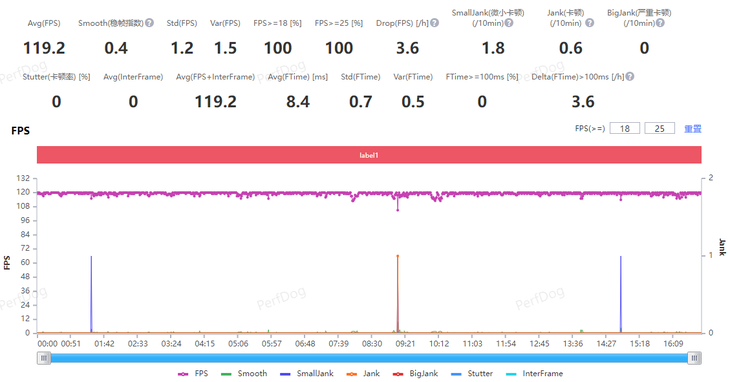Click the blue reset link beside thresholds

tap(692, 129)
